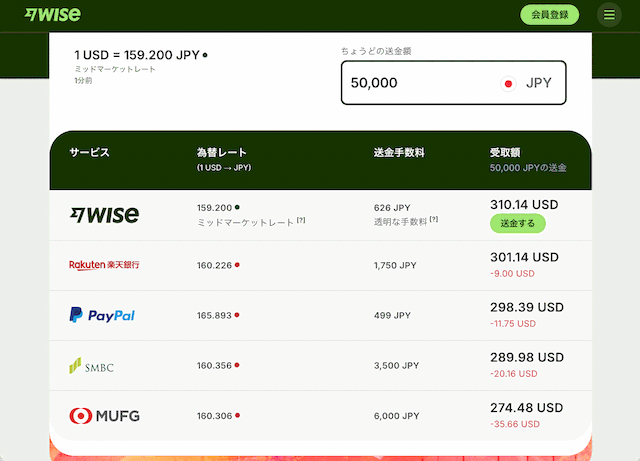640x461 pixels.
Task: Click the green dot beside Wise rate 159.200
Action: 237,207
